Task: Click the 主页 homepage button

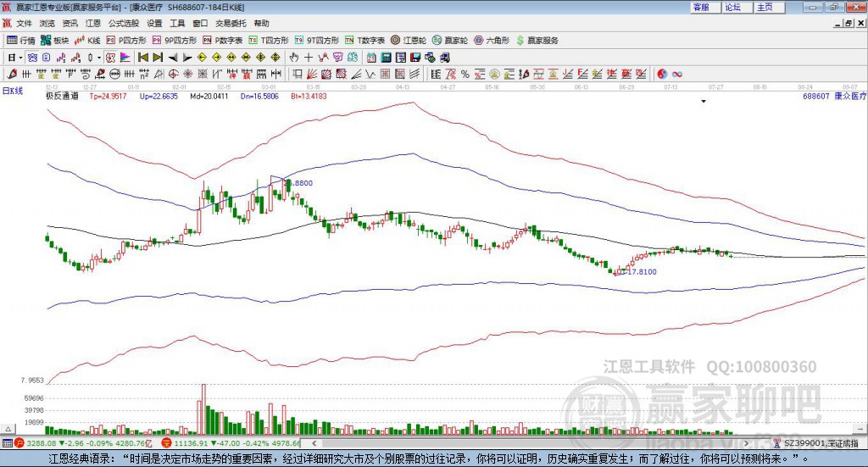Action: click(x=769, y=7)
